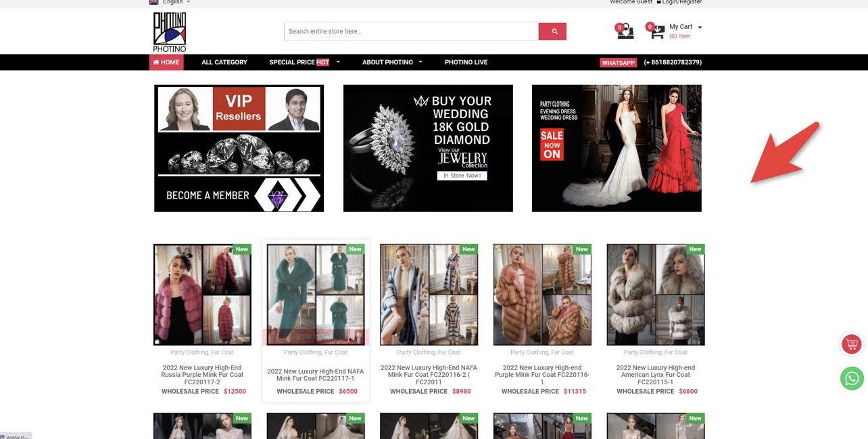
Task: Click the UK flag language icon
Action: tap(154, 2)
